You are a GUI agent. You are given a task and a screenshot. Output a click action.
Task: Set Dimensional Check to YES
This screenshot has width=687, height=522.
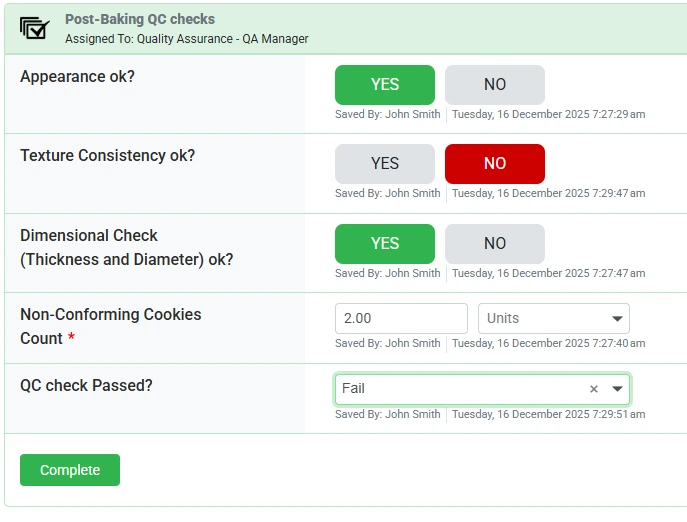point(384,244)
